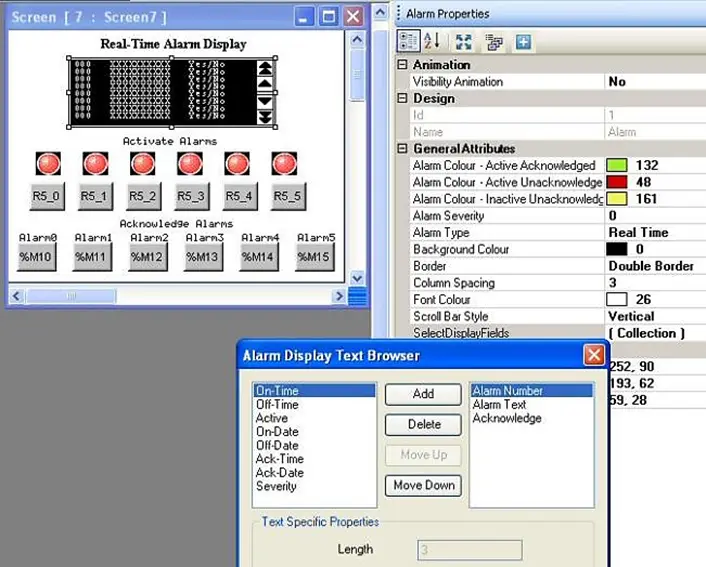Click the white Font Colour swatch
Viewport: 706px width, 567px height.
click(x=616, y=299)
